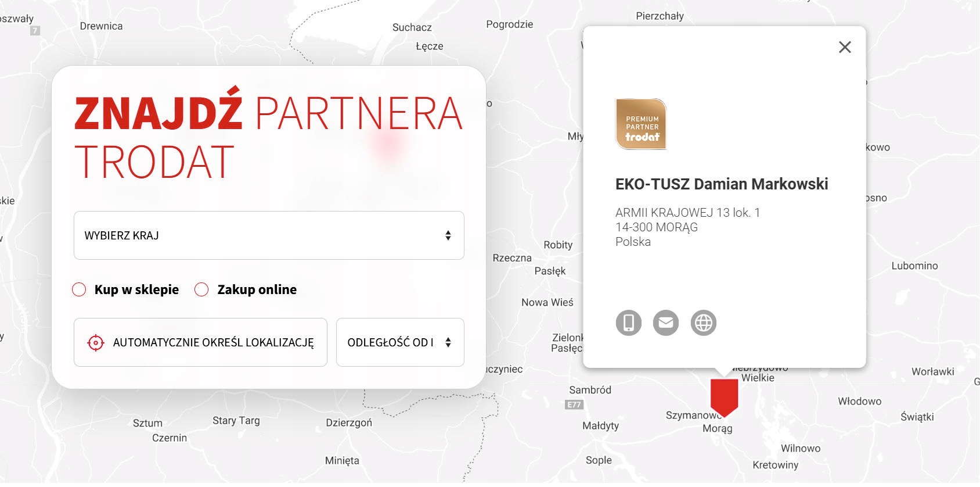Click the 'Małdyty' map label
Viewport: 980px width, 487px height.
pyautogui.click(x=601, y=425)
